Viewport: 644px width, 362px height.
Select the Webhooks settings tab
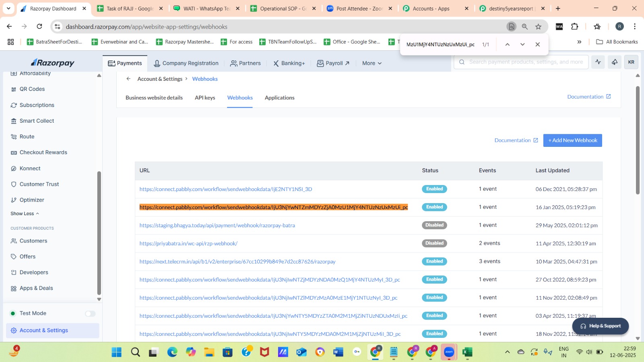240,98
